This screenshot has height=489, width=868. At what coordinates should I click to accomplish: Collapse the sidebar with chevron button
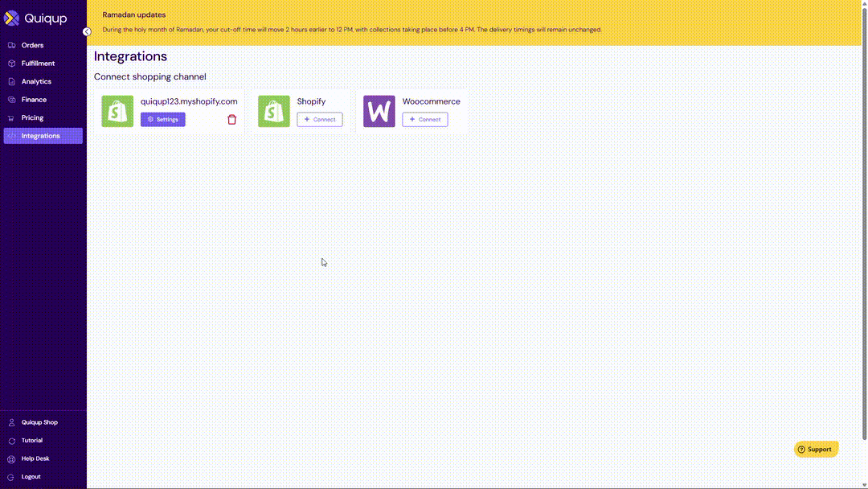click(x=87, y=31)
